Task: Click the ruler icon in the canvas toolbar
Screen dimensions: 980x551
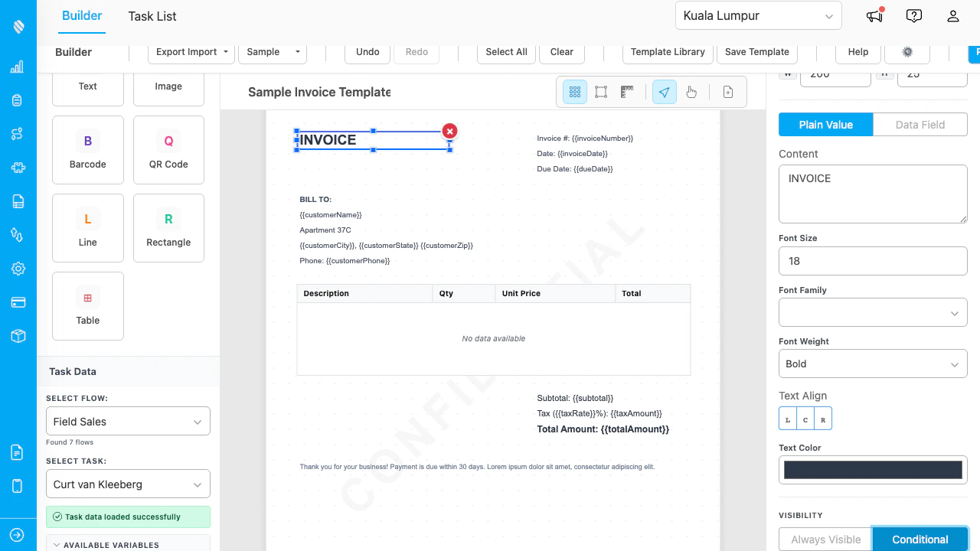Action: (627, 91)
